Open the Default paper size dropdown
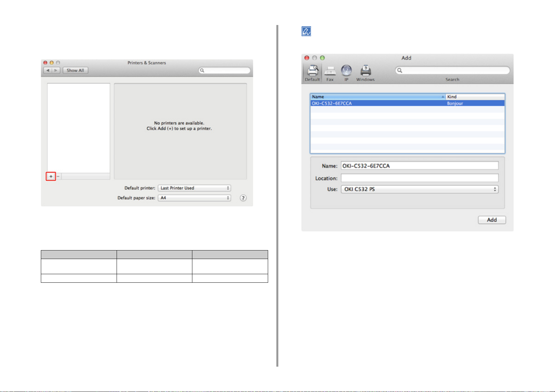 (194, 198)
